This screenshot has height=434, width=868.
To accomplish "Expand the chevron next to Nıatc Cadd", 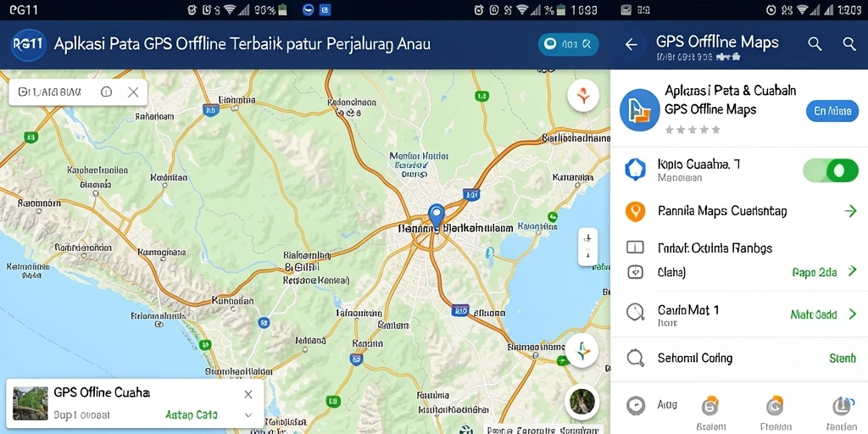I will click(x=853, y=314).
